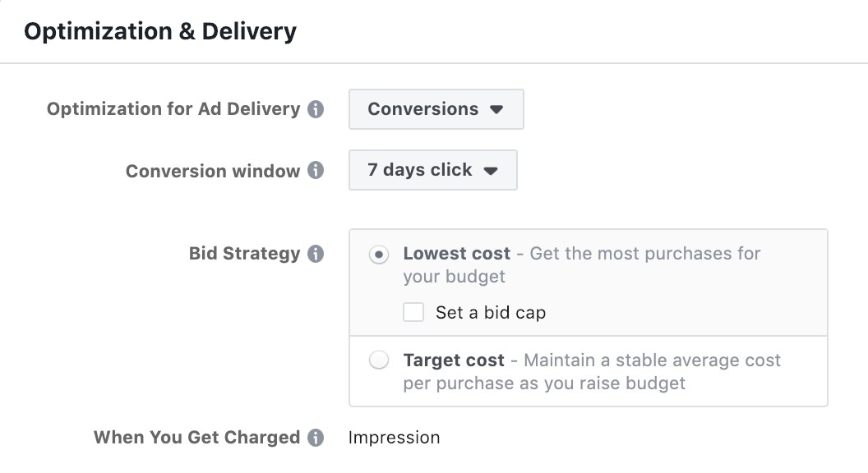Screen dimensions: 868x473
Task: Click the Set a bid cap label text
Action: pyautogui.click(x=491, y=313)
